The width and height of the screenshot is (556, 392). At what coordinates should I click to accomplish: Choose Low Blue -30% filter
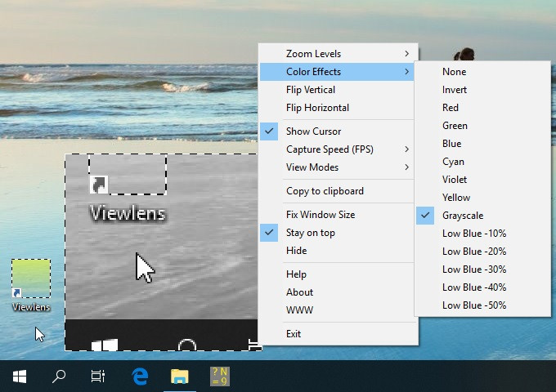pyautogui.click(x=482, y=269)
